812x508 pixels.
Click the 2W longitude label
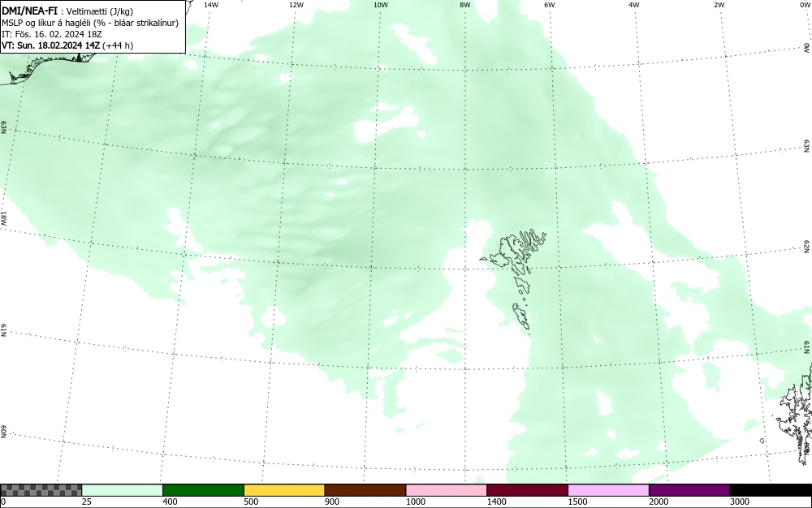click(x=719, y=5)
